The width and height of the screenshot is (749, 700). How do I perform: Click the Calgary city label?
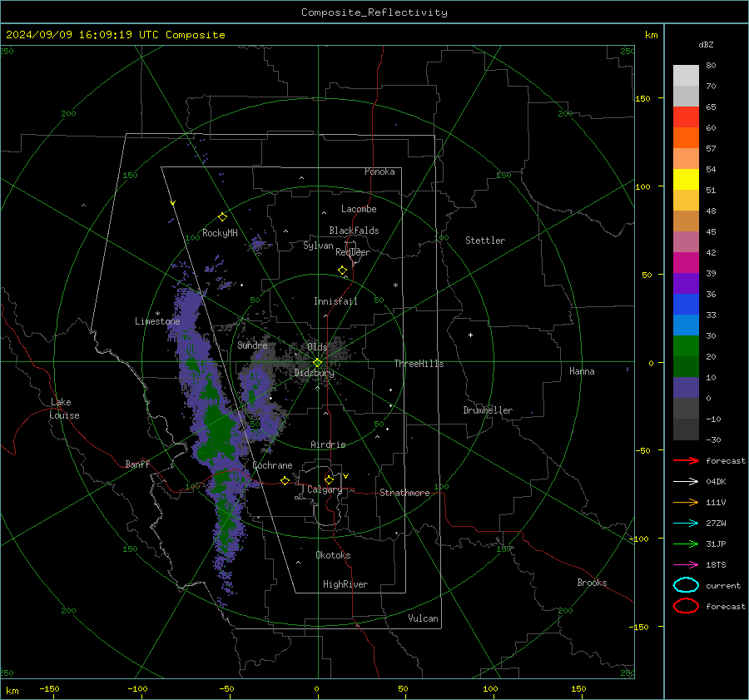pyautogui.click(x=325, y=489)
